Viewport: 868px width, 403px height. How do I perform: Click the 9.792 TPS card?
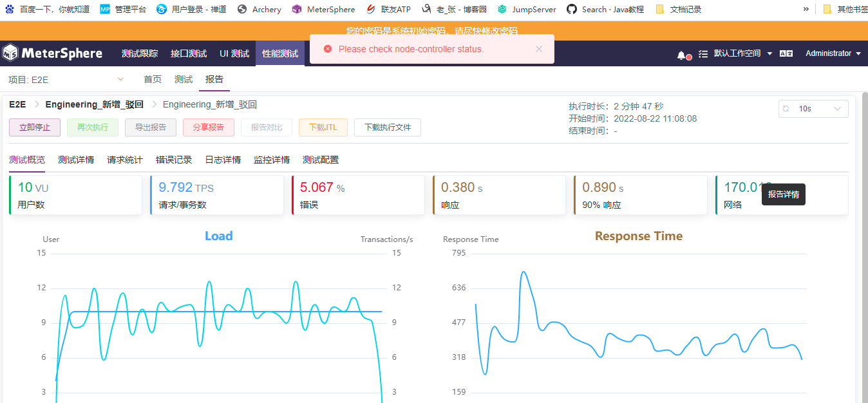point(217,195)
